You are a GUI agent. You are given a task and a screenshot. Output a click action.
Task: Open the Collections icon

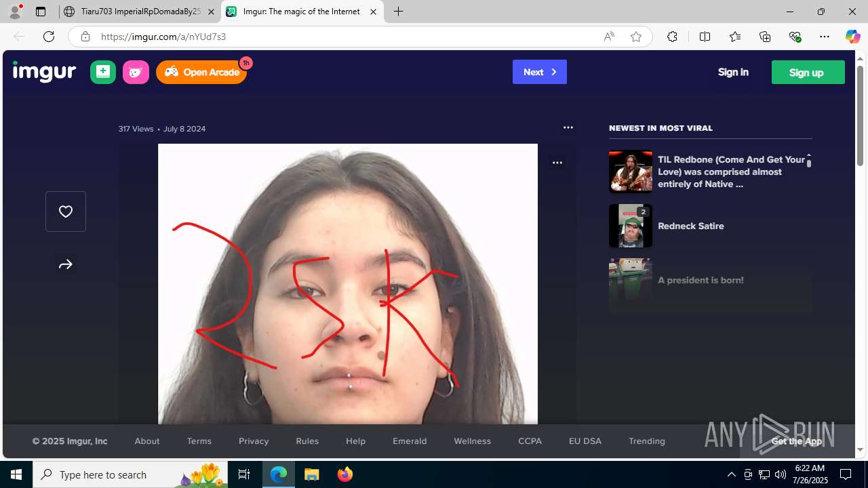pos(765,37)
